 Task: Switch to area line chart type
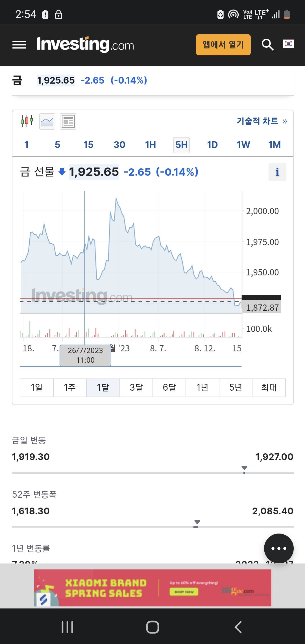[47, 121]
